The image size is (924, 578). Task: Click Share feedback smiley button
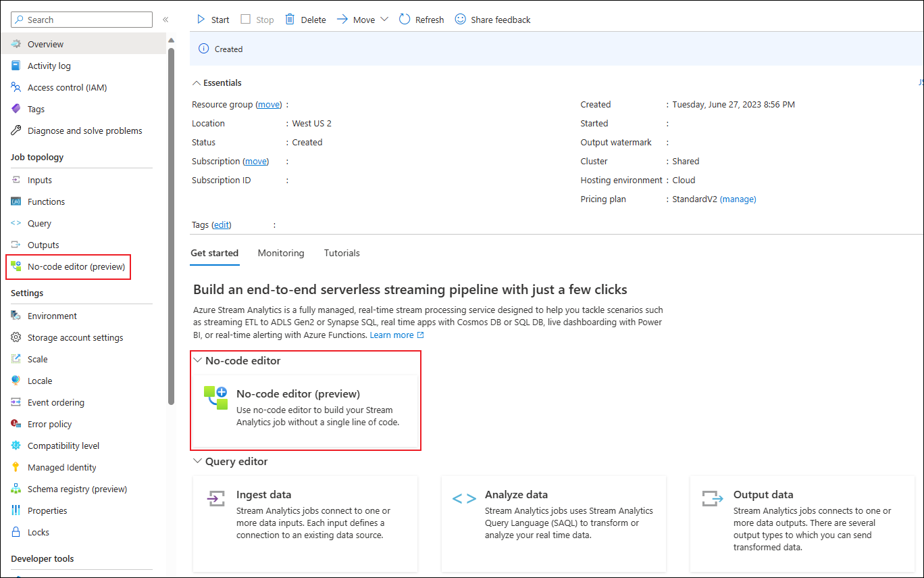point(493,20)
